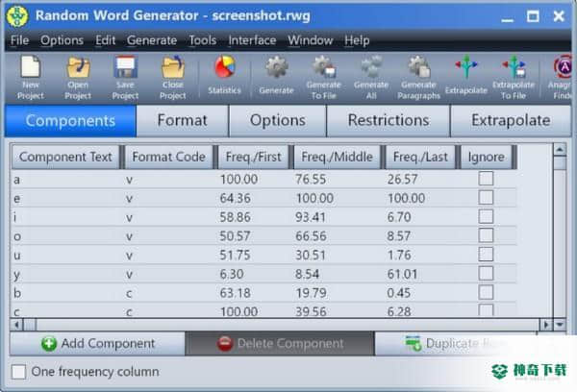Click the Save Project floppy icon
Image resolution: width=577 pixels, height=392 pixels.
(125, 78)
